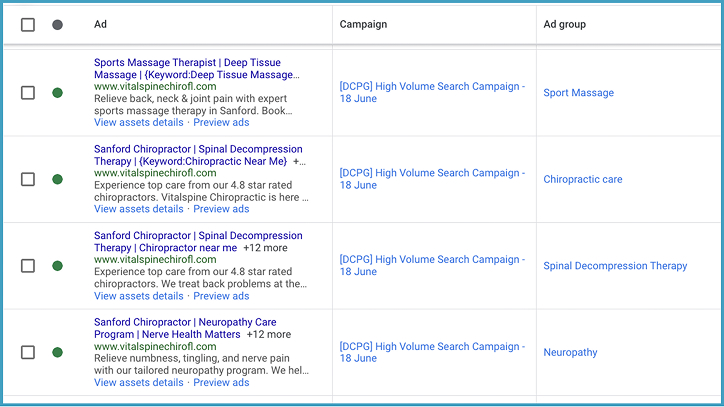Click description 'Relieve back, neck & joint pain'
This screenshot has width=724, height=407.
pos(193,104)
